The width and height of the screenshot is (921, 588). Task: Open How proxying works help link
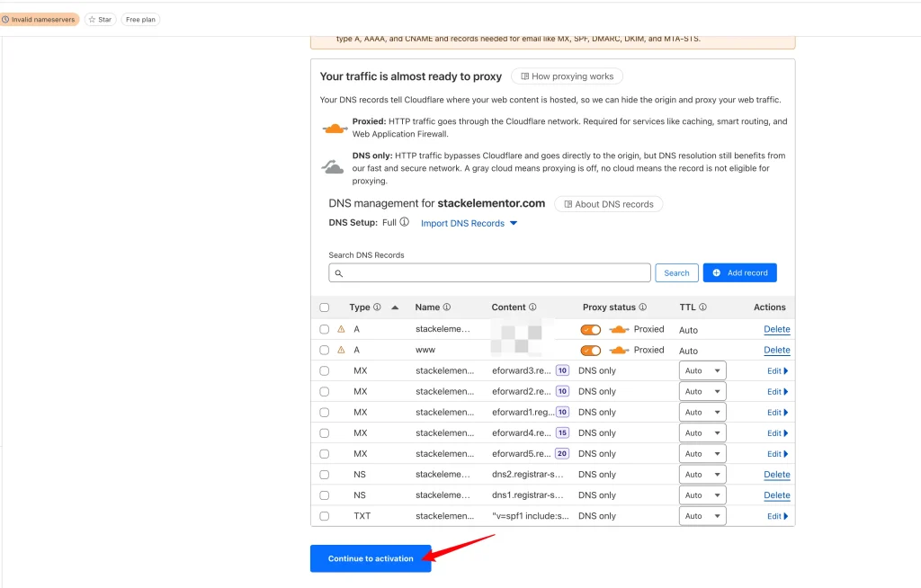[567, 76]
